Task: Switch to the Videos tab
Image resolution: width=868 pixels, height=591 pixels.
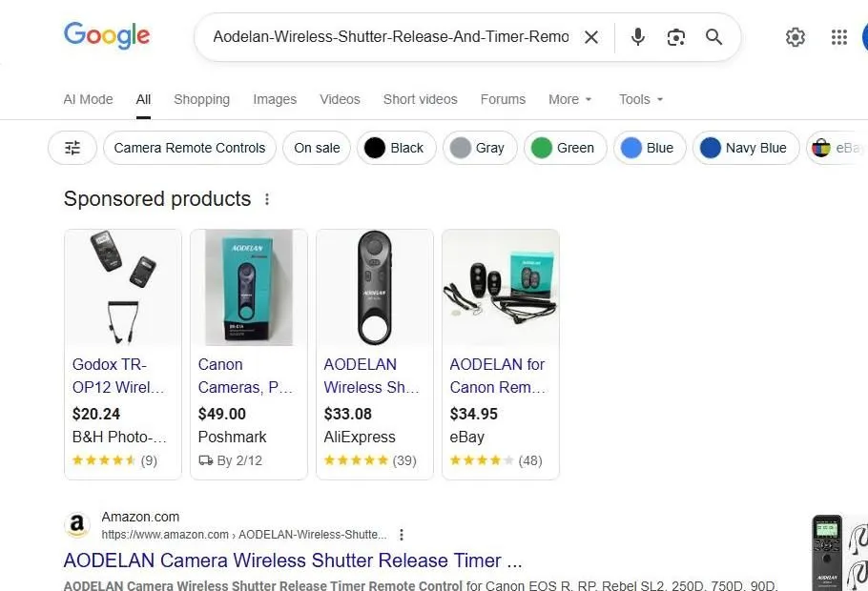Action: [340, 99]
